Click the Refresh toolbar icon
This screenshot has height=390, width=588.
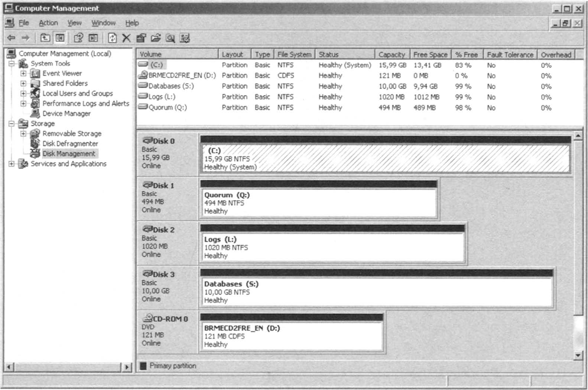[x=112, y=38]
